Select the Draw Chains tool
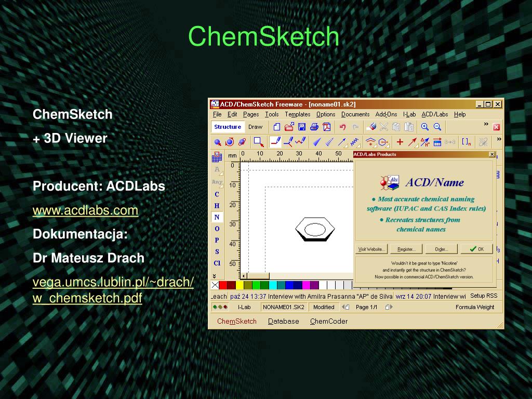532x399 pixels. pyautogui.click(x=300, y=141)
